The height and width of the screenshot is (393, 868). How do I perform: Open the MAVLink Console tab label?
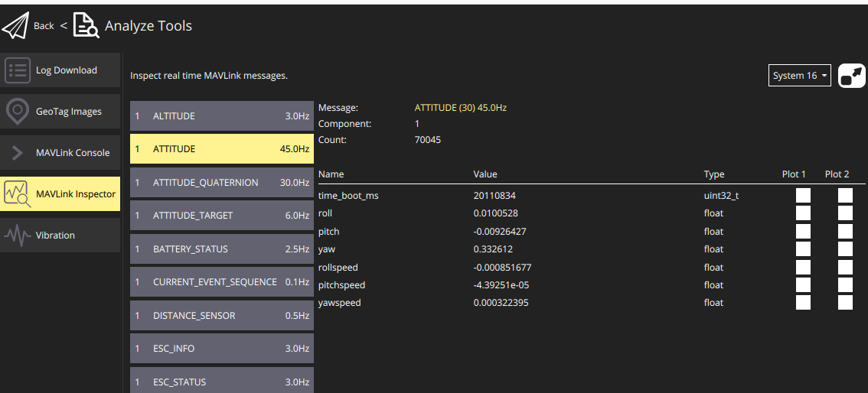73,153
